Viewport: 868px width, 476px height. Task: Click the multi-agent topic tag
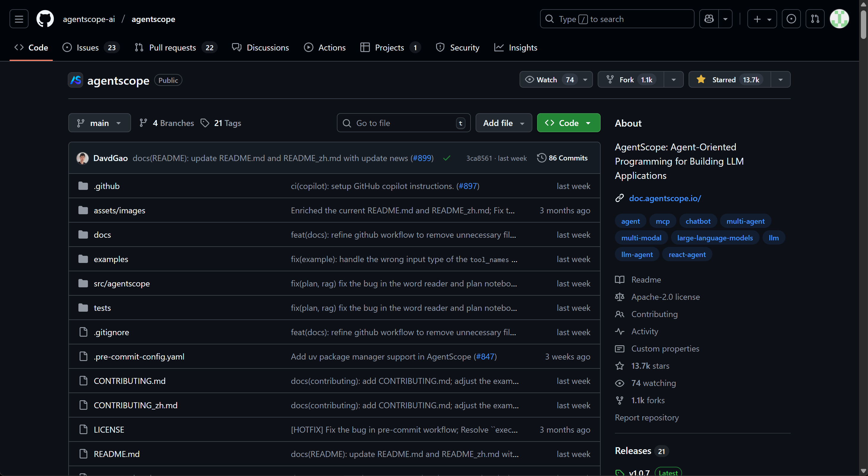pos(745,221)
